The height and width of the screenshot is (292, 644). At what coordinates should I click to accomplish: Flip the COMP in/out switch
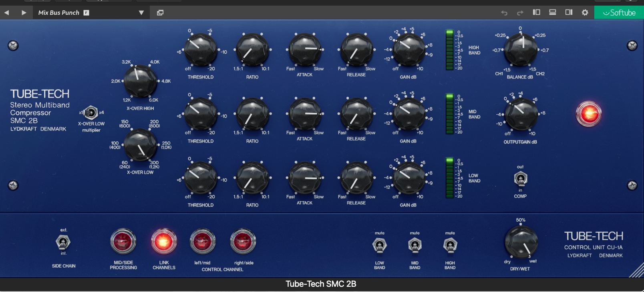tap(521, 179)
